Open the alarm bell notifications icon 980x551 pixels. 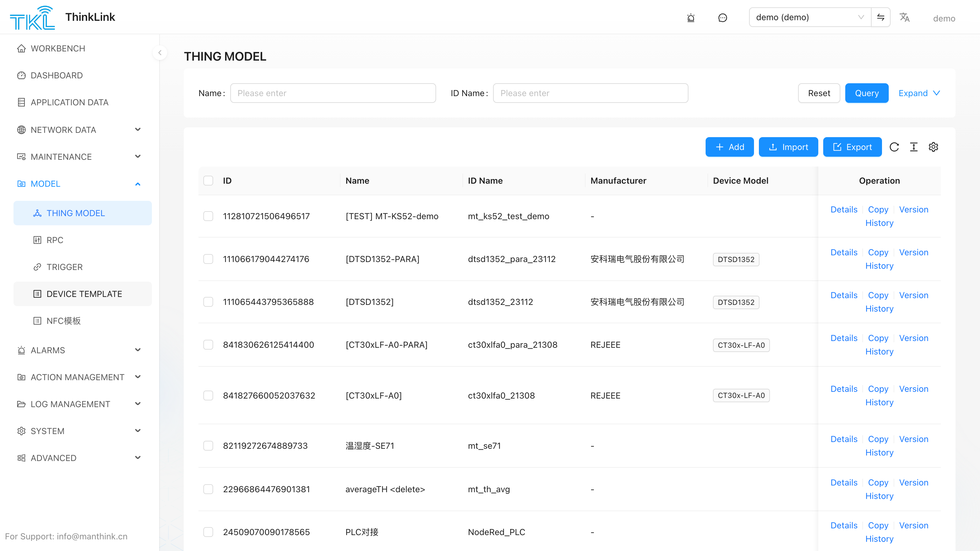(x=691, y=18)
